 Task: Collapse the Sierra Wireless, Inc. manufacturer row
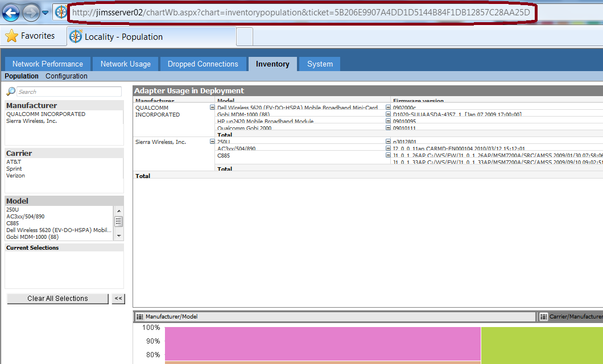tap(212, 142)
